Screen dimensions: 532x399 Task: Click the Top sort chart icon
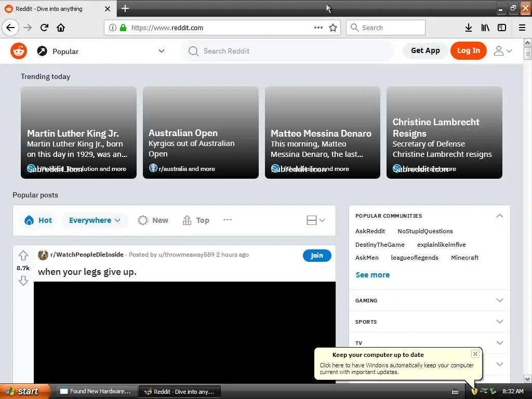pyautogui.click(x=187, y=220)
